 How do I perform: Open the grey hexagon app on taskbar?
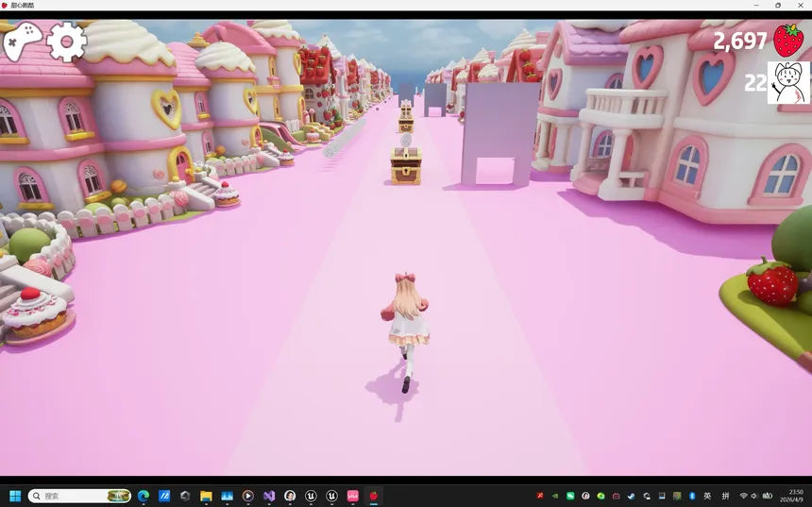tap(185, 496)
